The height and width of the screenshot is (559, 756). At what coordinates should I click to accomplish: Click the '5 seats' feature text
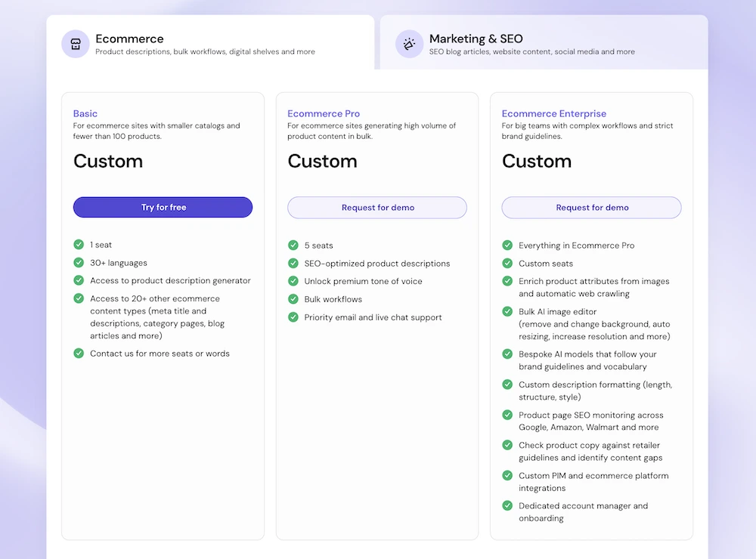[319, 246]
